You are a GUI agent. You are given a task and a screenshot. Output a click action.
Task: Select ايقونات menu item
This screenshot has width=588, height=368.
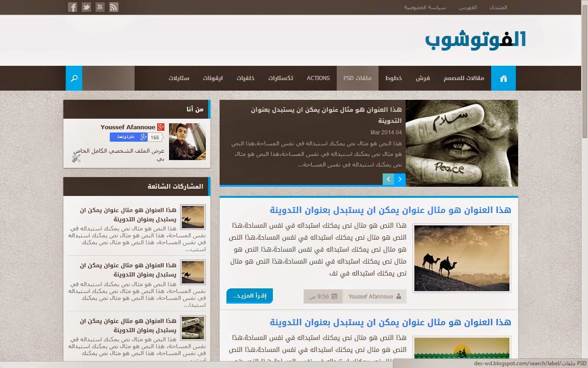click(x=213, y=78)
